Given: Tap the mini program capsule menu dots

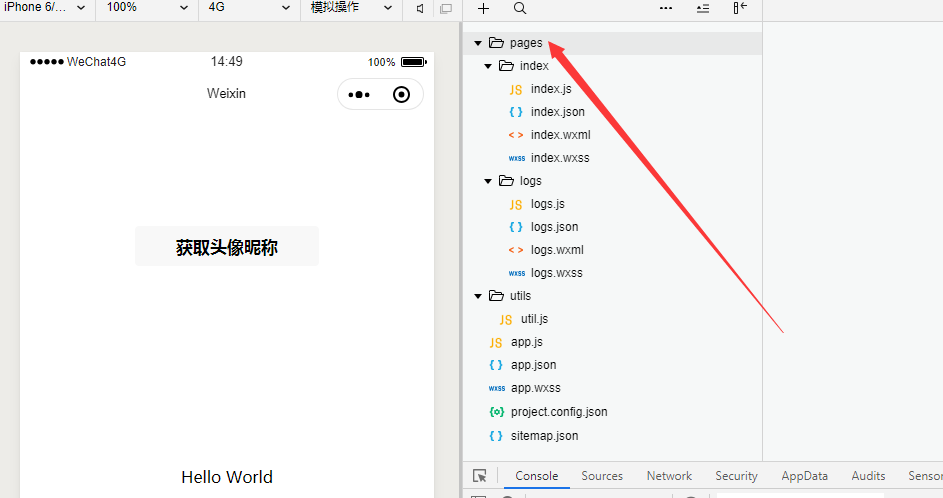Looking at the screenshot, I should coord(359,94).
